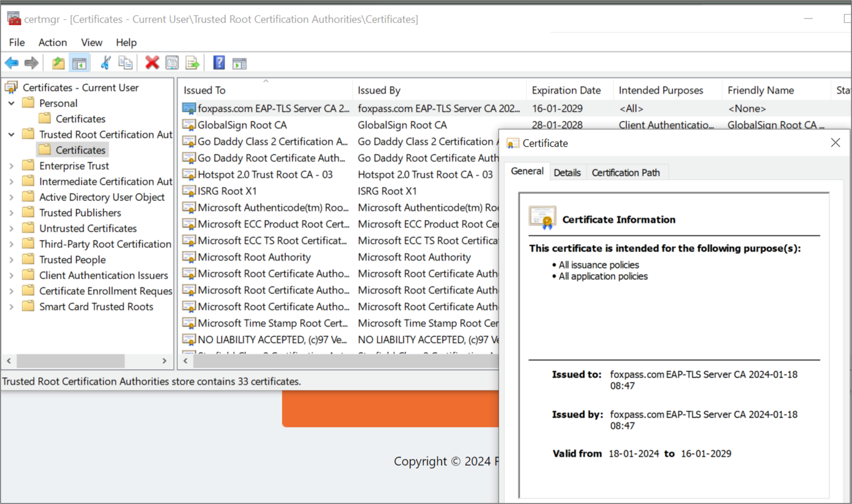The height and width of the screenshot is (504, 852).
Task: Toggle Show/Hide Console Tree toolbar icon
Action: pyautogui.click(x=79, y=63)
